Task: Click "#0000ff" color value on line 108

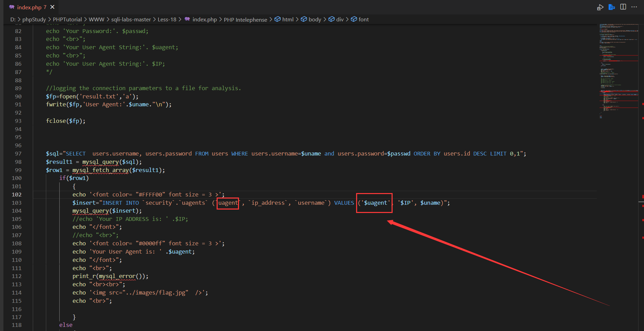Action: [150, 244]
